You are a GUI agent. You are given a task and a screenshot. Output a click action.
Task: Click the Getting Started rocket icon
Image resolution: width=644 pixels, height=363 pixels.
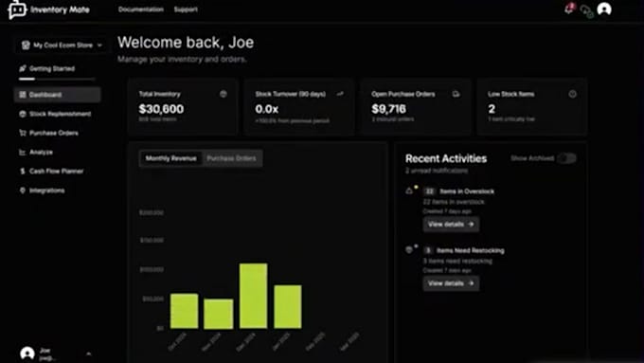coord(23,68)
